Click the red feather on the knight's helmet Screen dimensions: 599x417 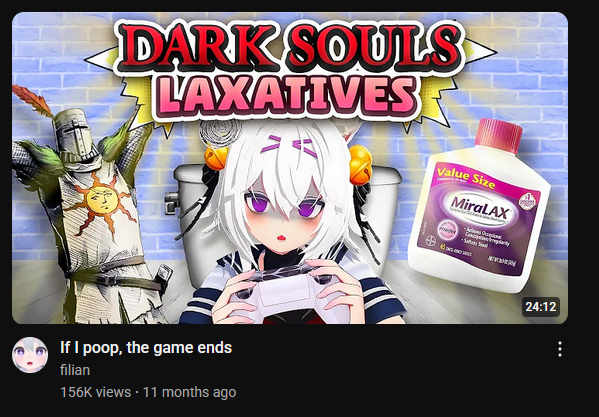pos(33,100)
